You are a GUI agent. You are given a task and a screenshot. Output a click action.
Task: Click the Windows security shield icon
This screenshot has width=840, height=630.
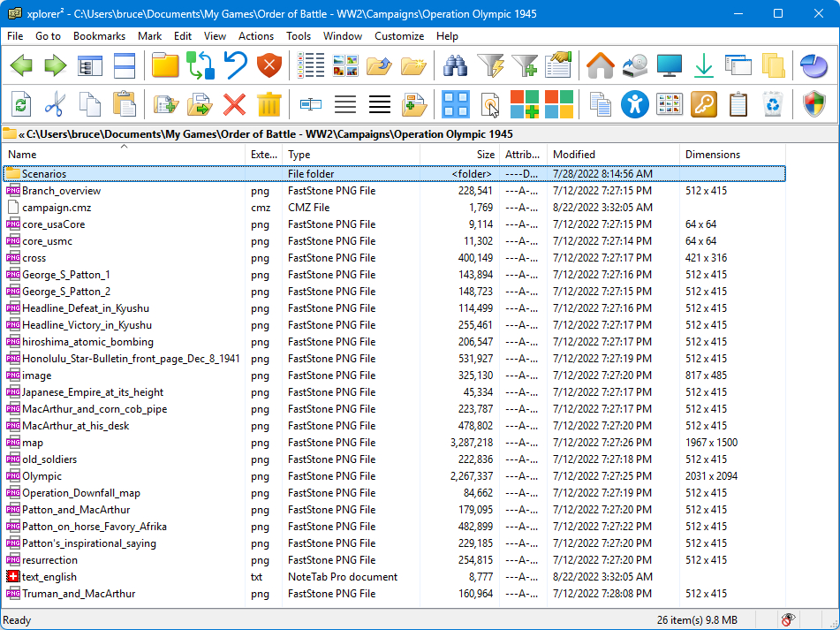click(x=814, y=104)
